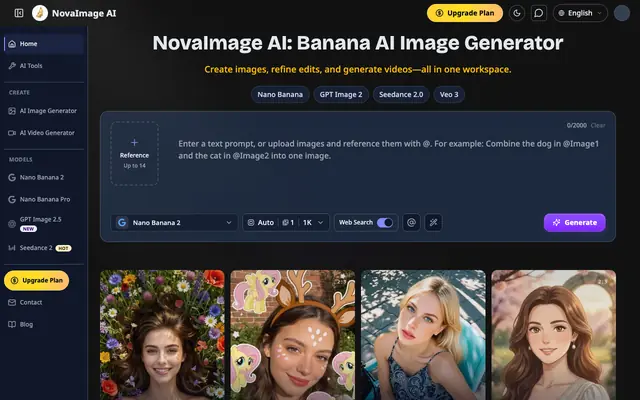Open the user avatar menu
This screenshot has width=640, height=400.
pos(622,13)
